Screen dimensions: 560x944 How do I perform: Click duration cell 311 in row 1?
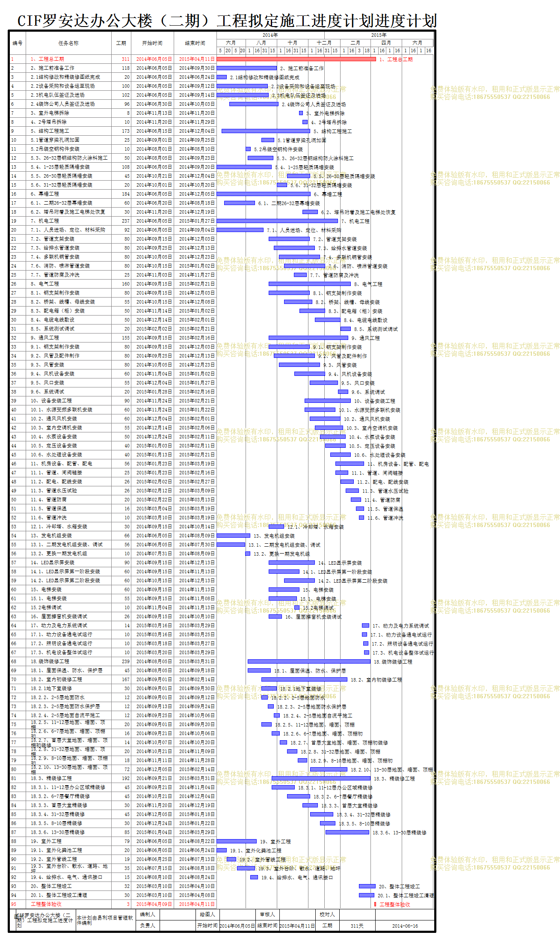click(x=121, y=59)
